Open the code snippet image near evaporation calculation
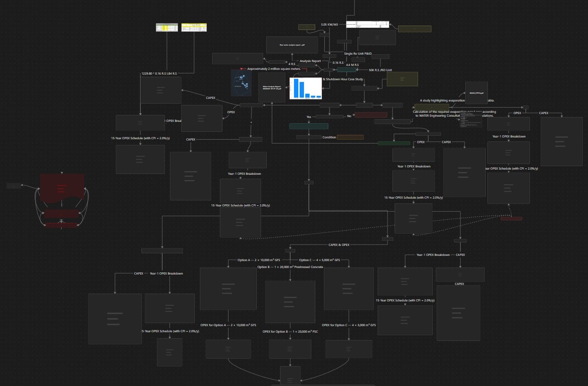The image size is (588, 386). [470, 120]
